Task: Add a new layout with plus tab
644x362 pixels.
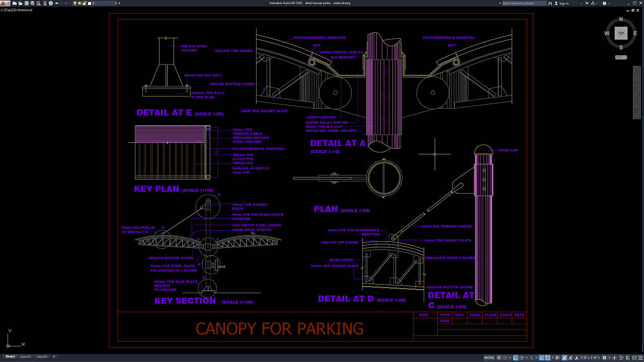Action: [x=54, y=356]
